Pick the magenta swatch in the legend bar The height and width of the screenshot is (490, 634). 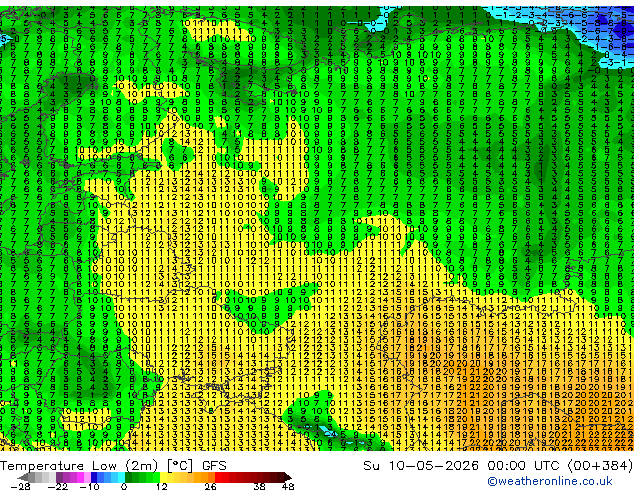coord(80,477)
